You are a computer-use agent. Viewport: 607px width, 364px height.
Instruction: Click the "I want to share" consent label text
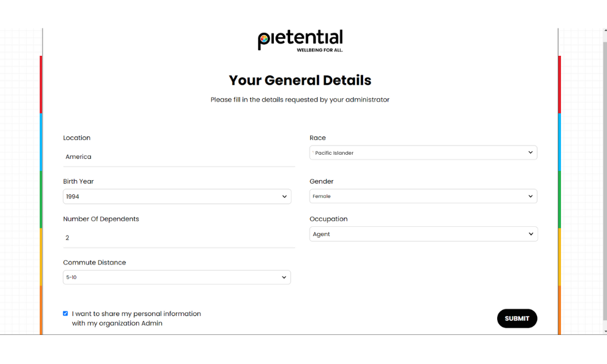[136, 318]
